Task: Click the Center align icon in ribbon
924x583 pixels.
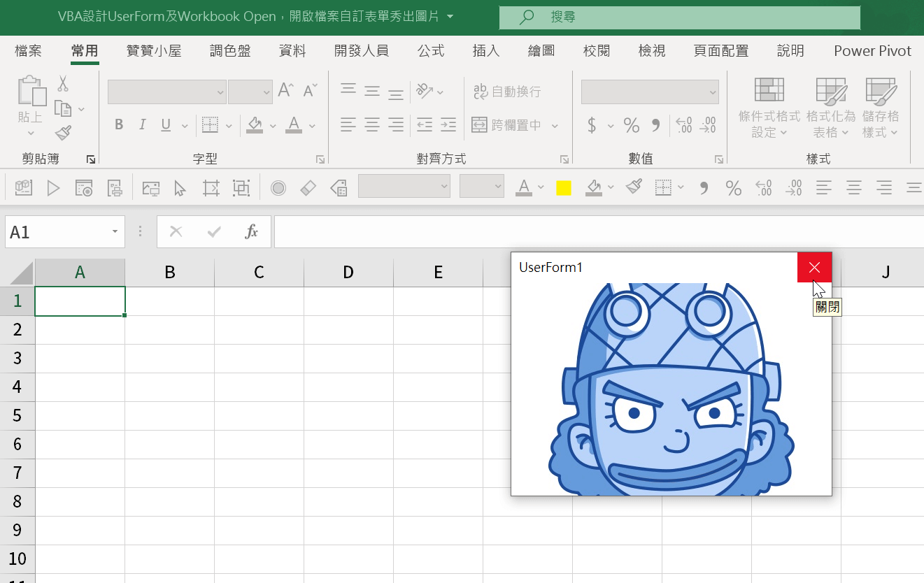Action: [371, 125]
